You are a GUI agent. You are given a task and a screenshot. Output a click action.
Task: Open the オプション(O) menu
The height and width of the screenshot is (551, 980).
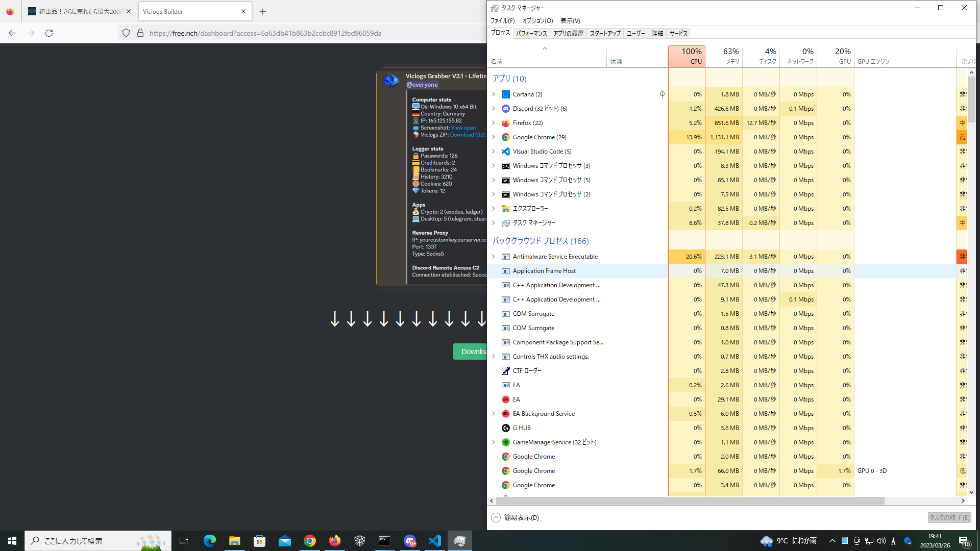(537, 21)
